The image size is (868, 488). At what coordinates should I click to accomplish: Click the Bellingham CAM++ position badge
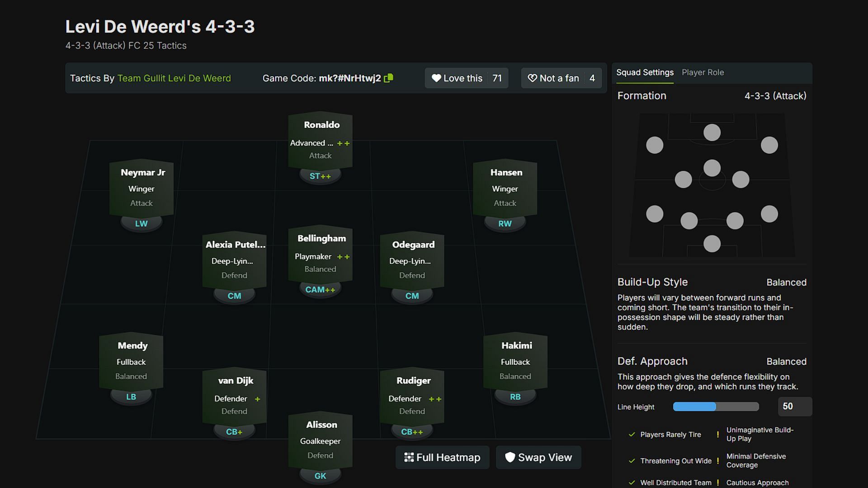tap(321, 290)
